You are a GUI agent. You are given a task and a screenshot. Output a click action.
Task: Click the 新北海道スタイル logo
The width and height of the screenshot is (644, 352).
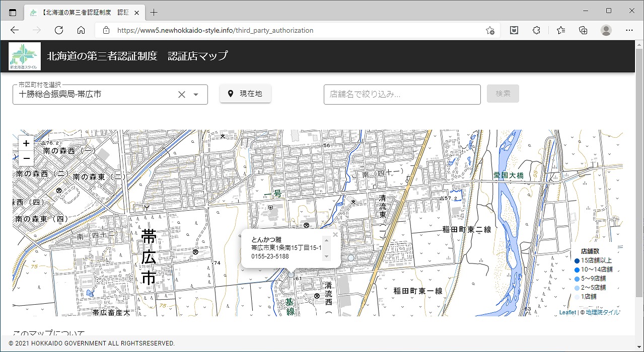(24, 56)
